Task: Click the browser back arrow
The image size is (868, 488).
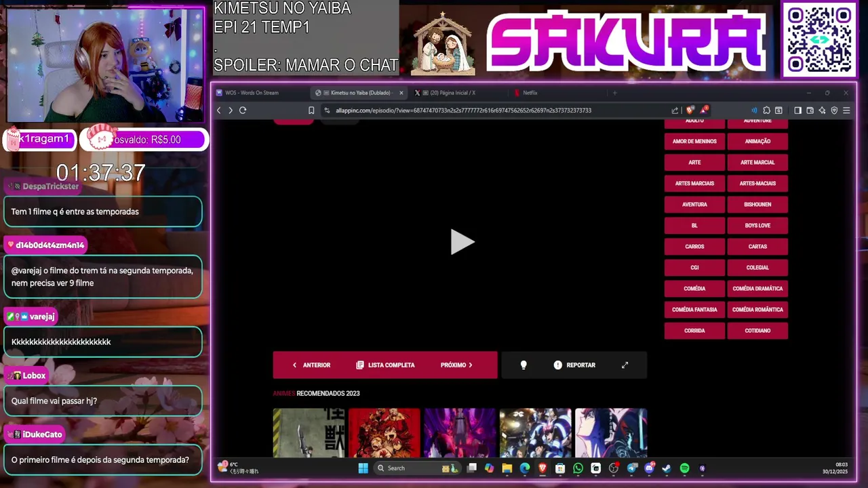Action: 218,110
